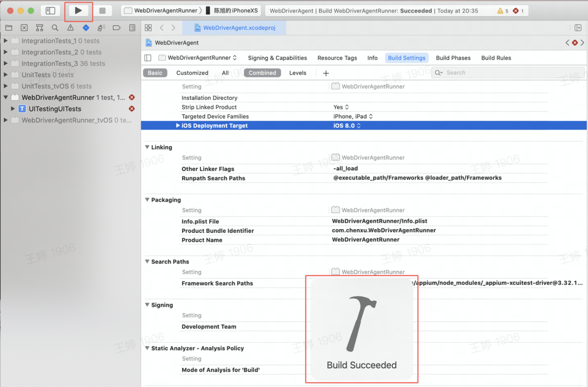The image size is (588, 387).
Task: Open the Issue navigator warning icon
Action: point(71,28)
